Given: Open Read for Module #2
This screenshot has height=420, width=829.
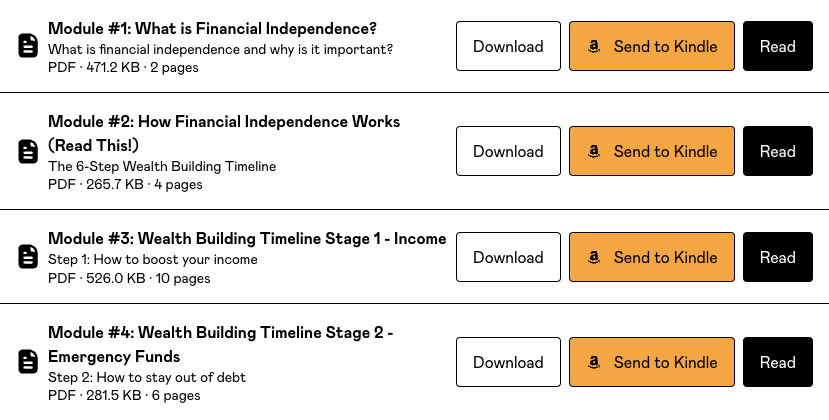Looking at the screenshot, I should coord(777,152).
